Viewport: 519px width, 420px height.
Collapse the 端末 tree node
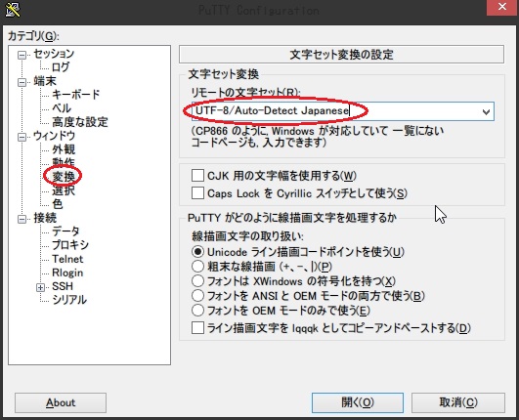[x=22, y=82]
